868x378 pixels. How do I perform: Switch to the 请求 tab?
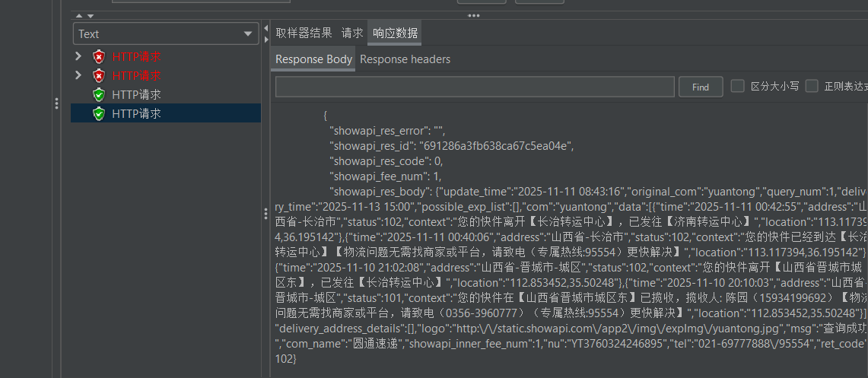(352, 33)
